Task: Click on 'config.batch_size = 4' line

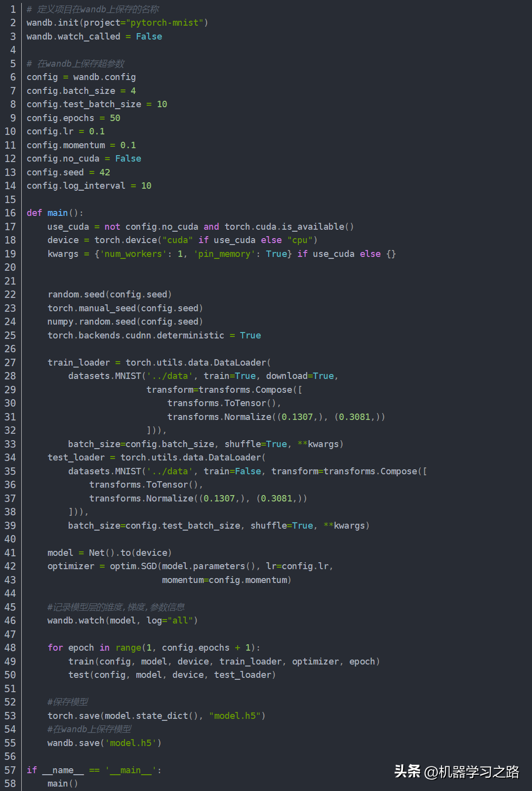Action: 81,91
